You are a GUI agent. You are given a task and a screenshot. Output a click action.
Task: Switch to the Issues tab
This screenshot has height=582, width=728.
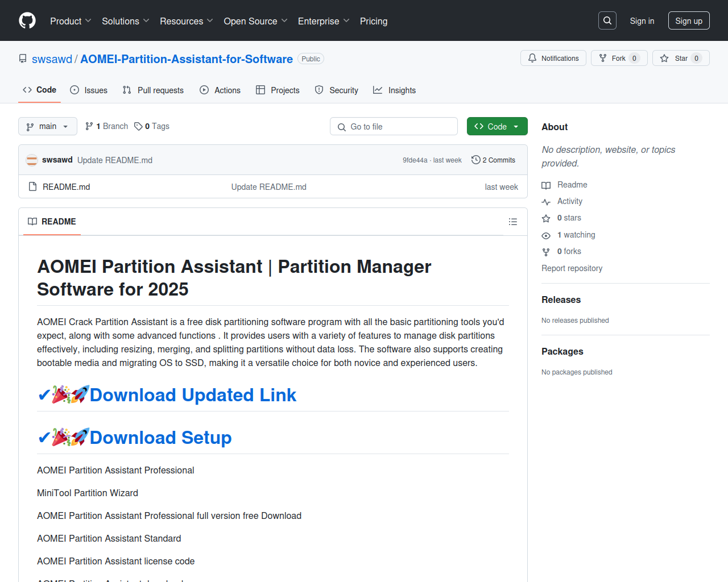point(89,90)
